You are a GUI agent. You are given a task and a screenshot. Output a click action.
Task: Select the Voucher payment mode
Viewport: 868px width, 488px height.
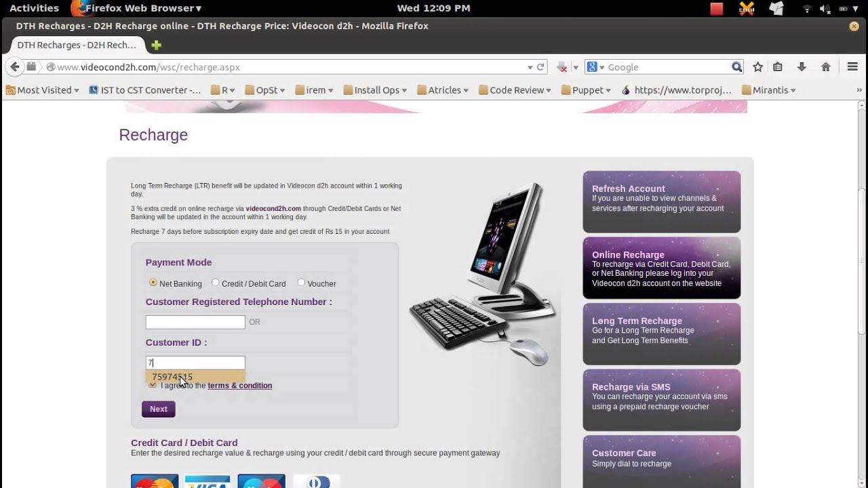[301, 283]
